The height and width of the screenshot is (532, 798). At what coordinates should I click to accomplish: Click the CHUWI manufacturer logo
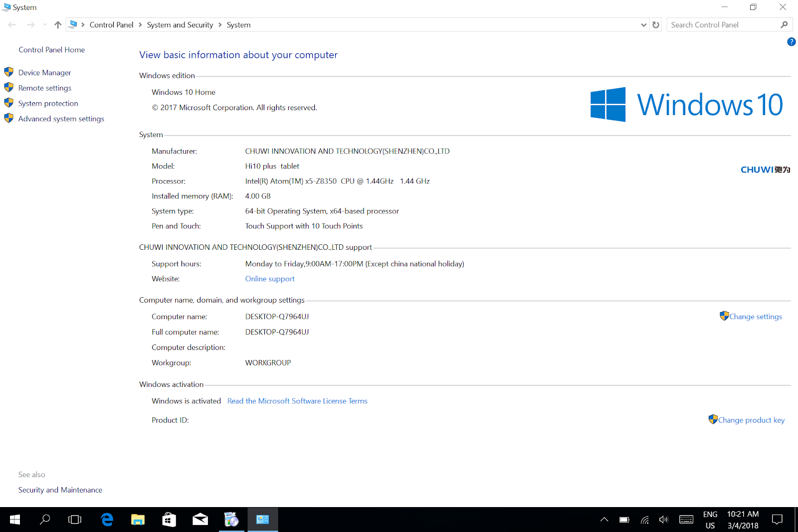coord(765,170)
